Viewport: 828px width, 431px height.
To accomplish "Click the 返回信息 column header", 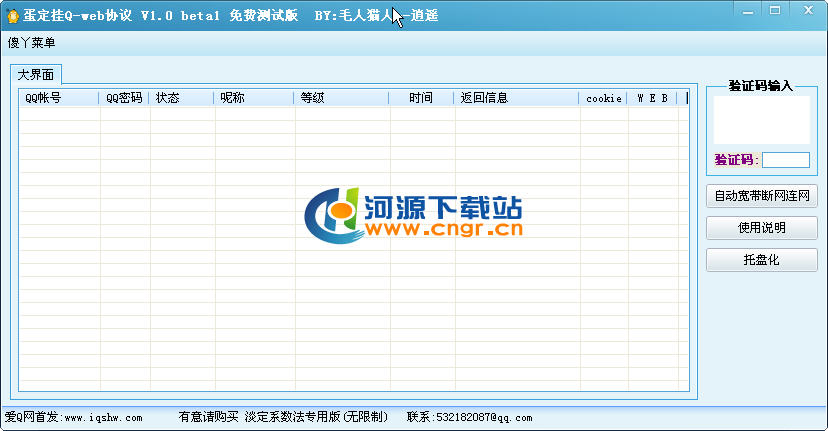I will tap(516, 98).
